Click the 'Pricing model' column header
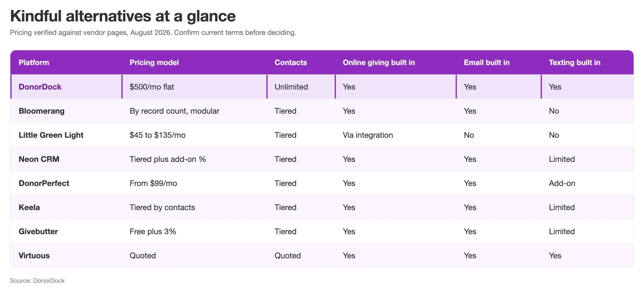Image resolution: width=644 pixels, height=293 pixels. (154, 63)
